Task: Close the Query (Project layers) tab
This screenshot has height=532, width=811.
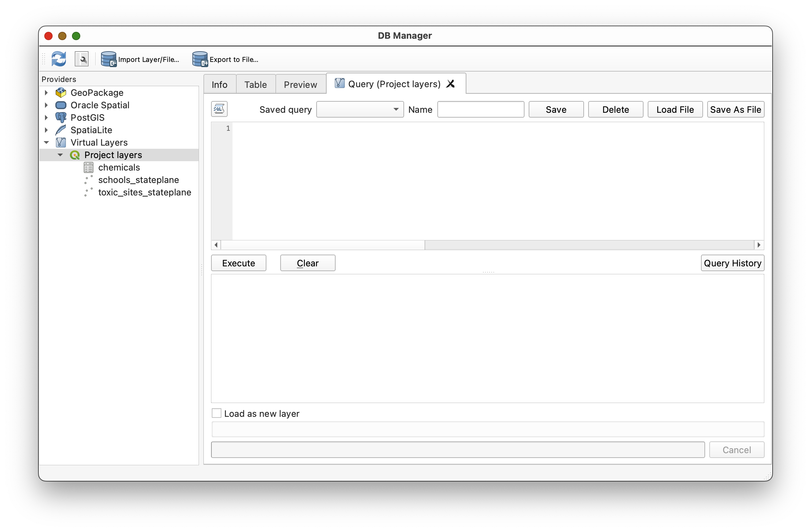Action: (x=450, y=84)
